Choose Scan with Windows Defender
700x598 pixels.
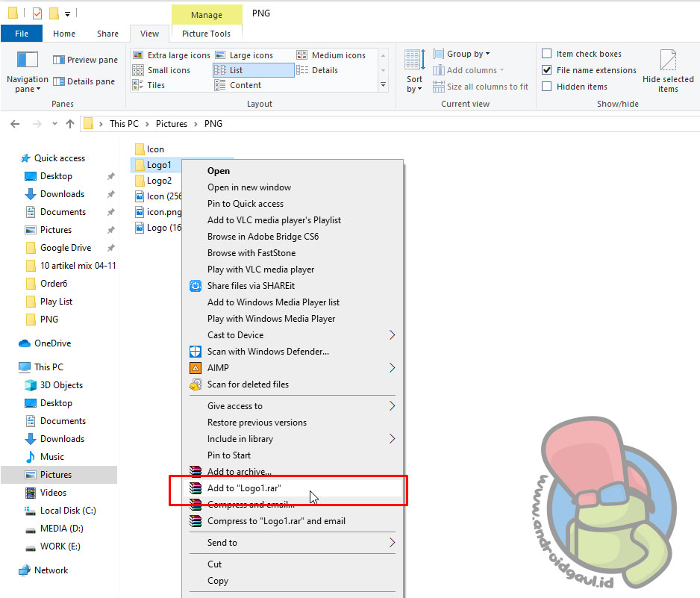293,352
